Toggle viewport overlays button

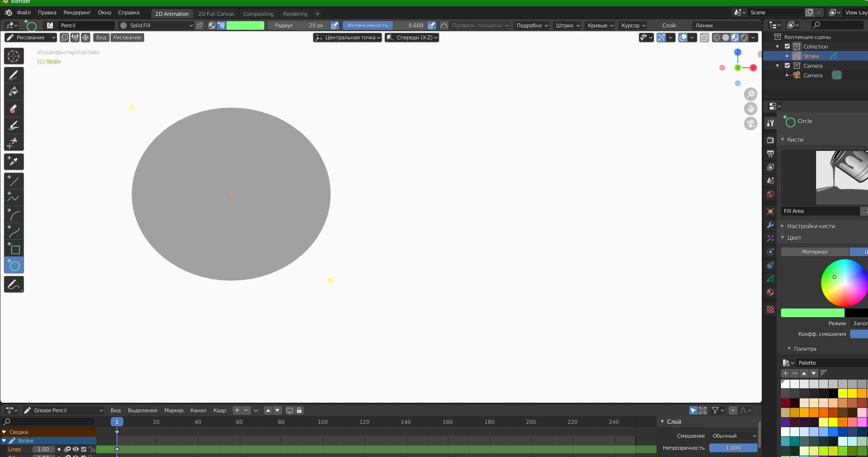click(x=683, y=37)
